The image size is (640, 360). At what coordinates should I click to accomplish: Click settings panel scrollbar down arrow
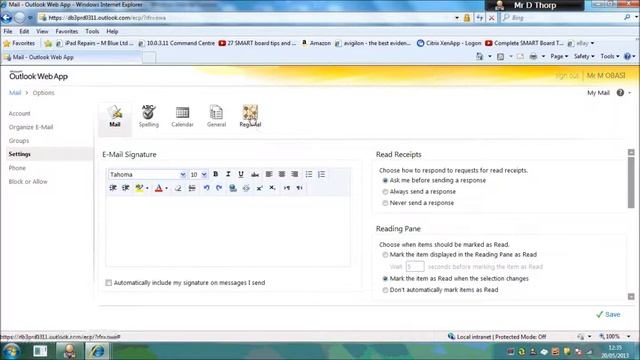tap(631, 297)
